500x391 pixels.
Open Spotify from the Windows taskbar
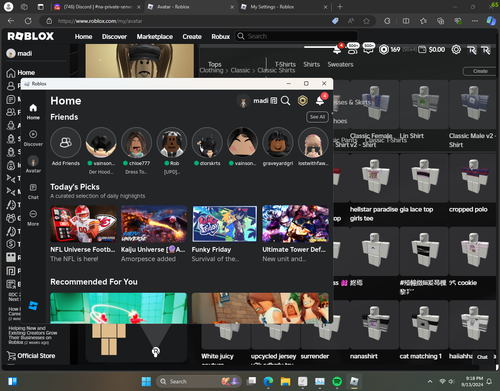tap(337, 381)
